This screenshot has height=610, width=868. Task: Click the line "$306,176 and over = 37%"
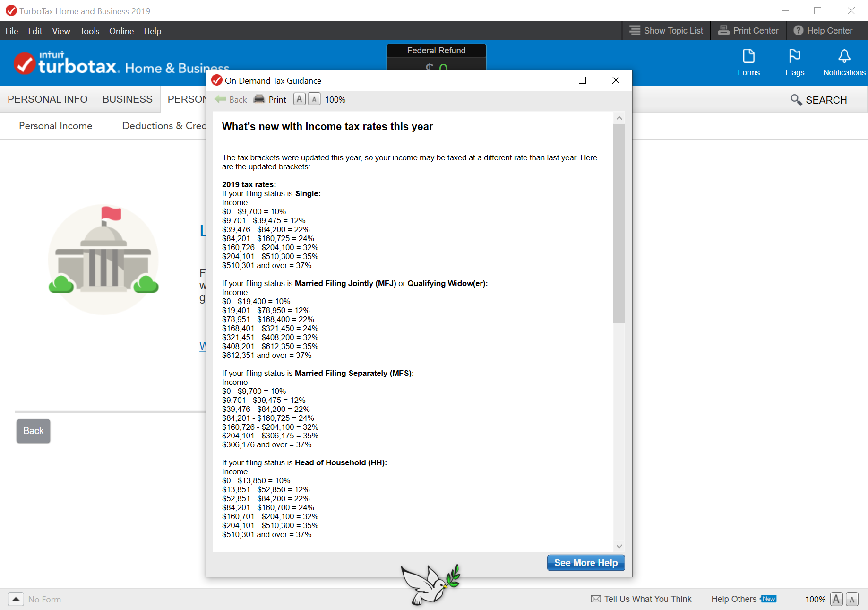point(266,444)
